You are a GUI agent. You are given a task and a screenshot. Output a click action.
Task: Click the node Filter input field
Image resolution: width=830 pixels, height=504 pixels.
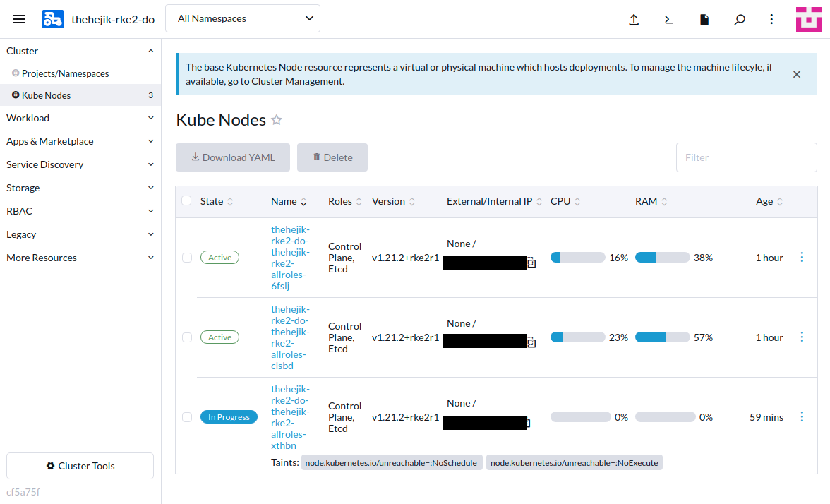(x=746, y=157)
